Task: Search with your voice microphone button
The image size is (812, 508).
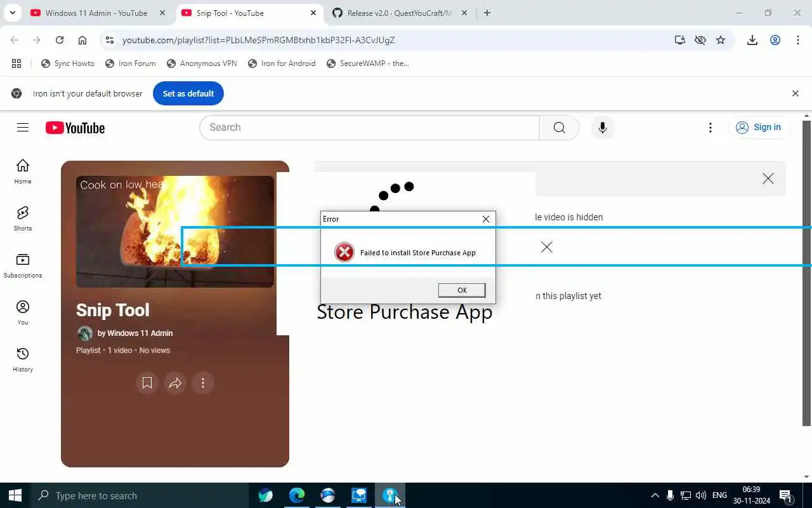Action: click(x=603, y=128)
